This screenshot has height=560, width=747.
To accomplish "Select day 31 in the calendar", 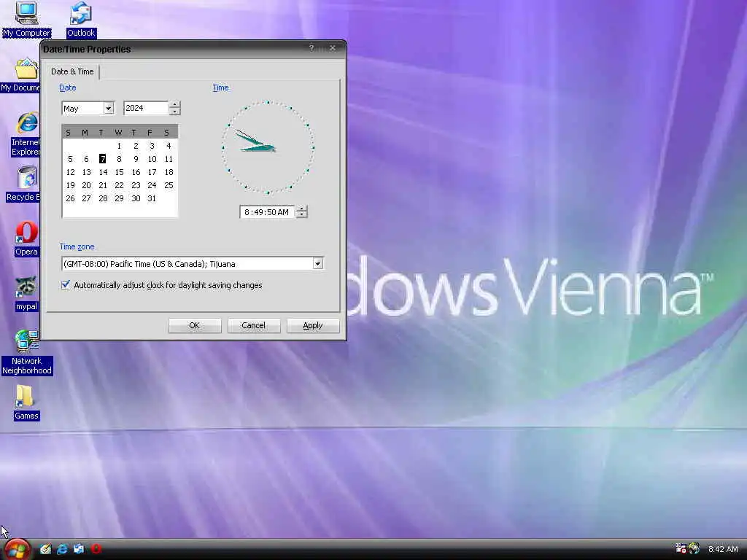I will (x=152, y=198).
